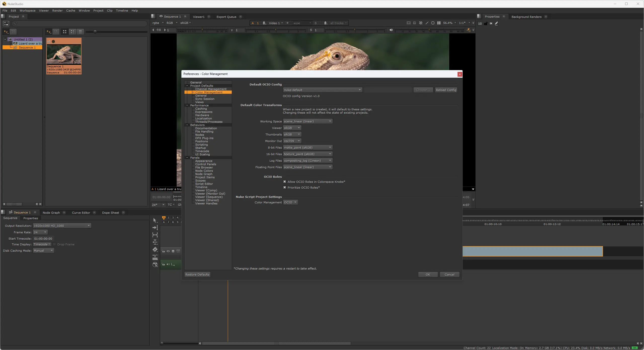Screen dimensions: 644x350
Task: Toggle Prioritize OCIO Roles checkbox
Action: pyautogui.click(x=285, y=188)
